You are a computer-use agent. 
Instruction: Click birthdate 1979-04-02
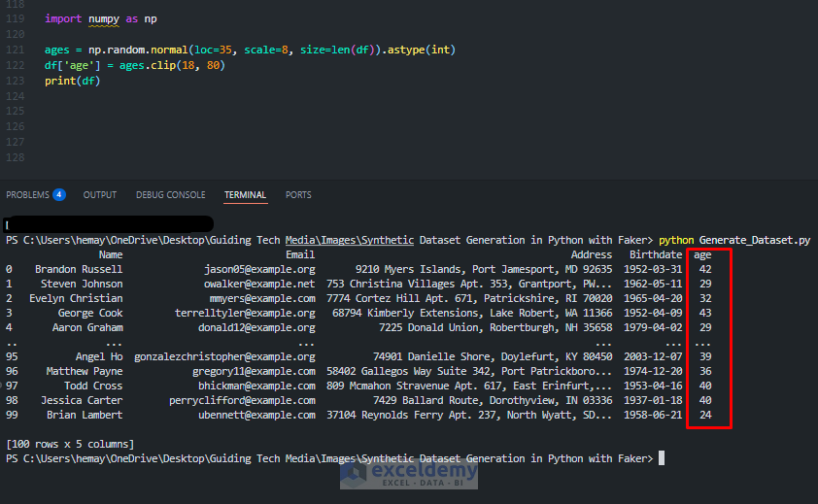point(653,327)
